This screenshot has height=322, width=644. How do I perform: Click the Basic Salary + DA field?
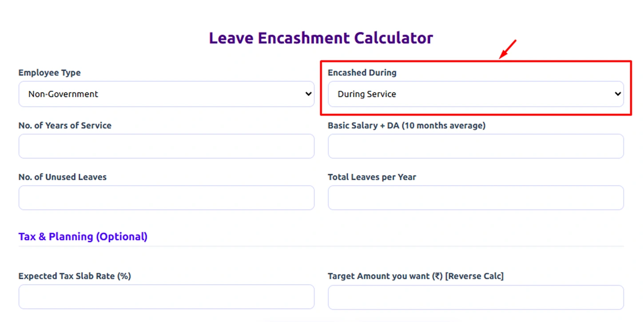click(475, 146)
